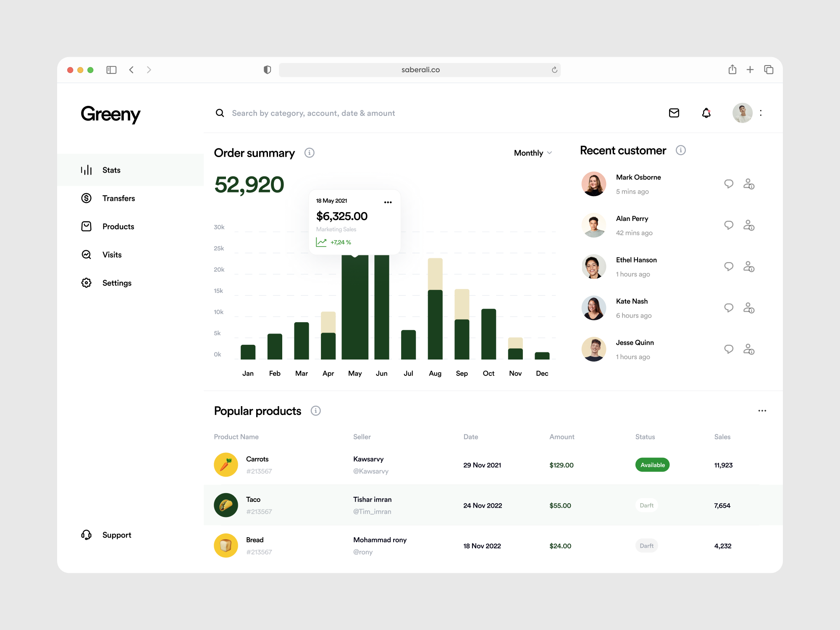Open Alan Perry's user profile icon
The image size is (840, 630).
(x=749, y=225)
